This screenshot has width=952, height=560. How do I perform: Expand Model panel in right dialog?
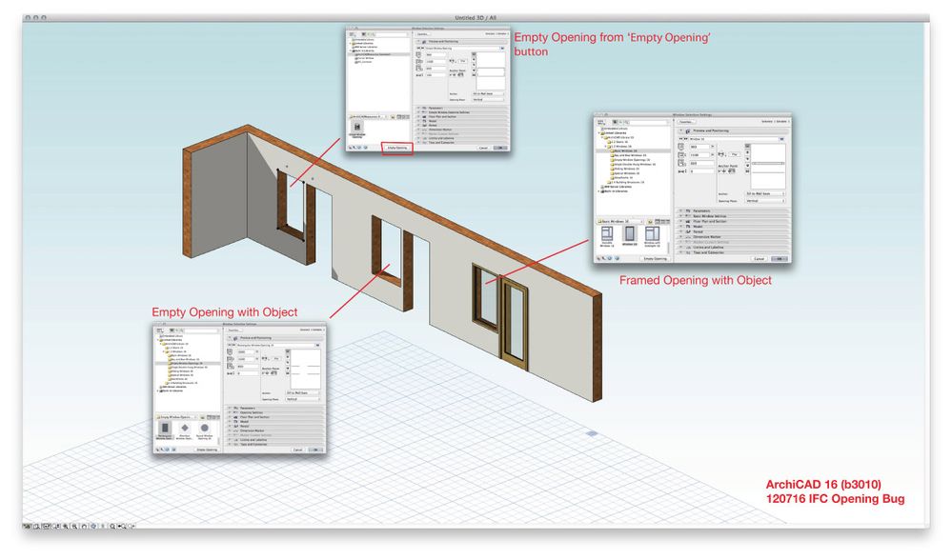tap(681, 227)
